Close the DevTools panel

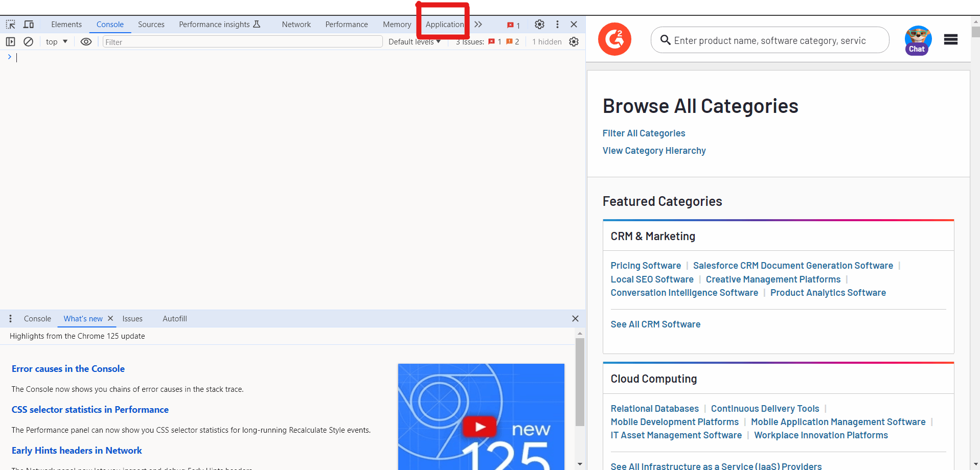(x=574, y=25)
